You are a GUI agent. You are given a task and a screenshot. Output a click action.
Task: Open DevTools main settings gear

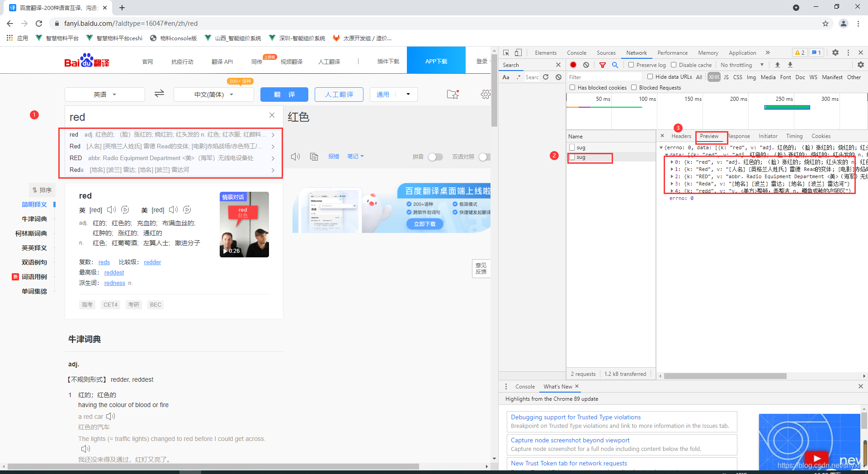[x=835, y=52]
